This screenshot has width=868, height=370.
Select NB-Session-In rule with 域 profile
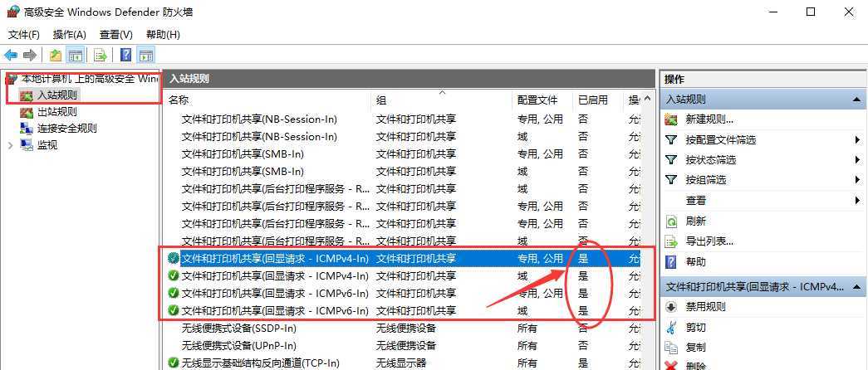pyautogui.click(x=404, y=136)
